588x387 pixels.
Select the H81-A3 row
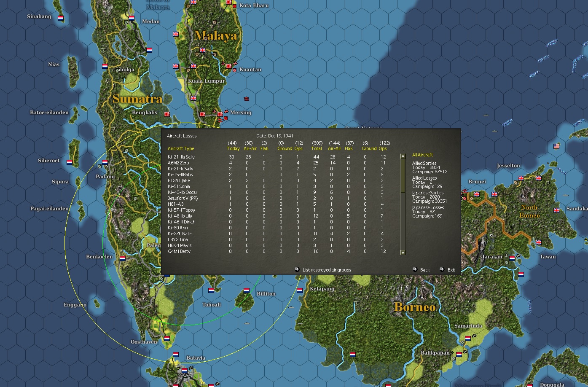(x=277, y=204)
